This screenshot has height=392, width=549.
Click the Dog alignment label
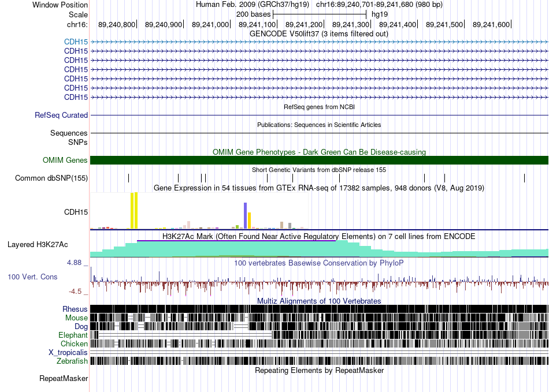click(x=81, y=327)
